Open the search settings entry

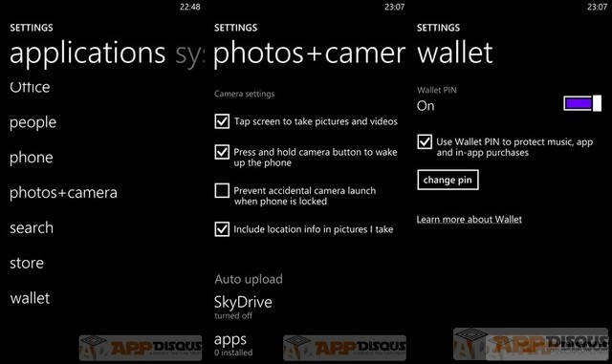(32, 227)
